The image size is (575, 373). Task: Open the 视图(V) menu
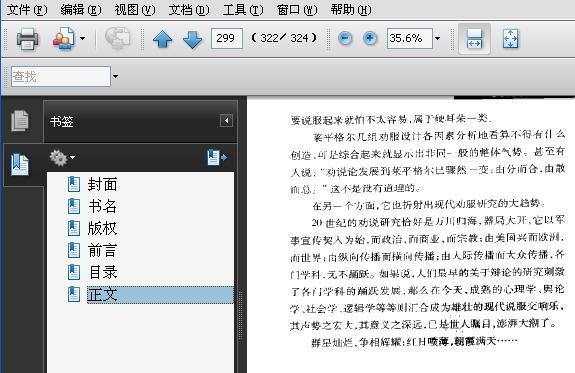tap(135, 10)
